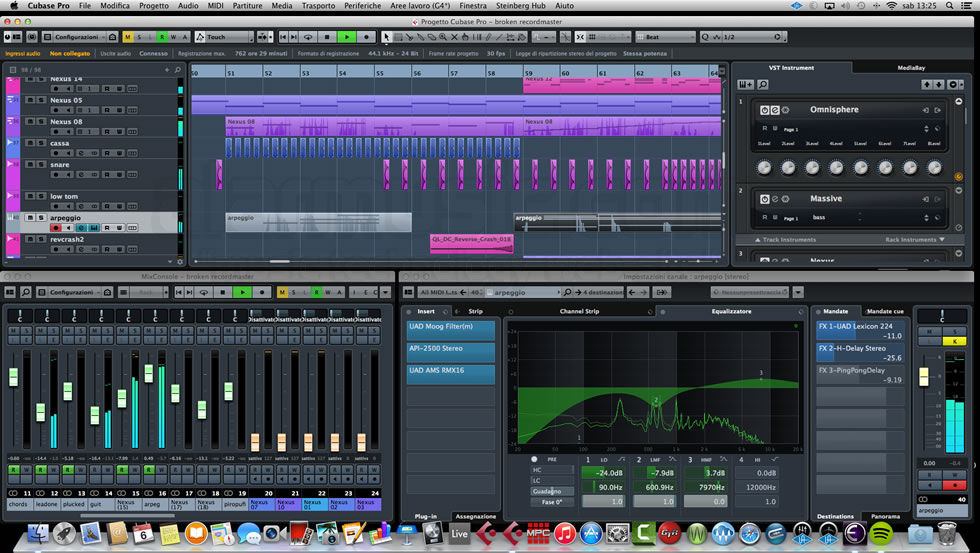The image size is (980, 553).
Task: Switch to the MediaBay tab
Action: [911, 67]
